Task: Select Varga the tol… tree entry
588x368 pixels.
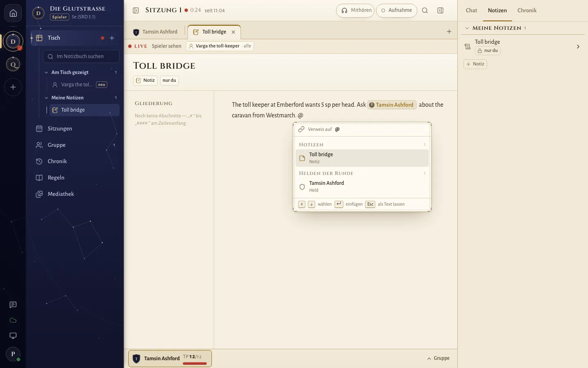Action: [84, 85]
